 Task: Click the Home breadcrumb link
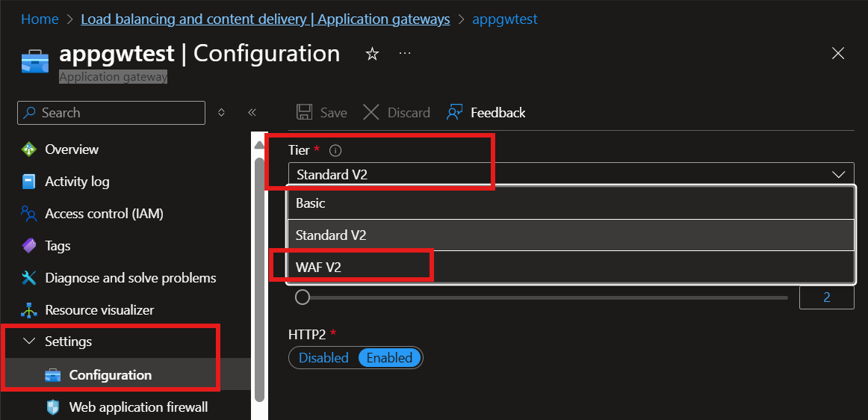click(40, 19)
